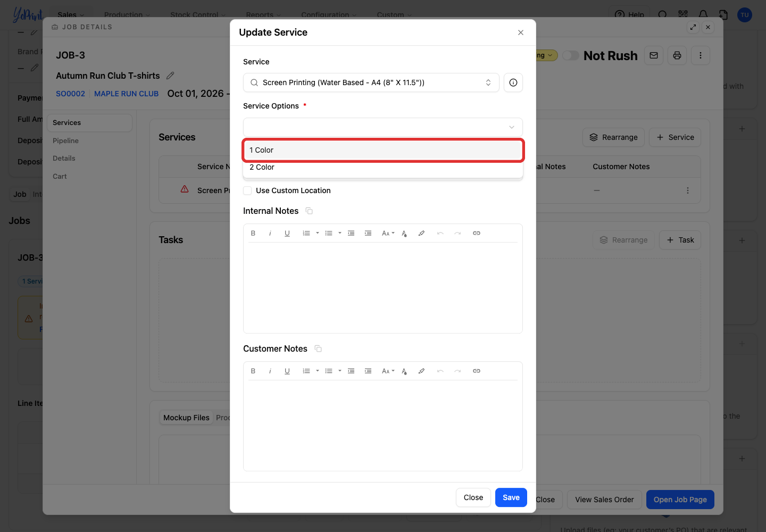Image resolution: width=766 pixels, height=532 pixels.
Task: Select Pipeline in job details sidebar
Action: (65, 140)
